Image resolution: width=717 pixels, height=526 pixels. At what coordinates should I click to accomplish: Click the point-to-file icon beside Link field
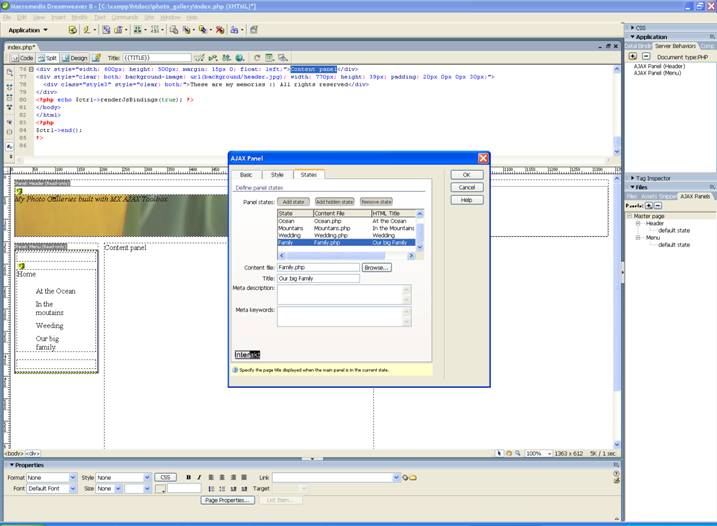405,478
